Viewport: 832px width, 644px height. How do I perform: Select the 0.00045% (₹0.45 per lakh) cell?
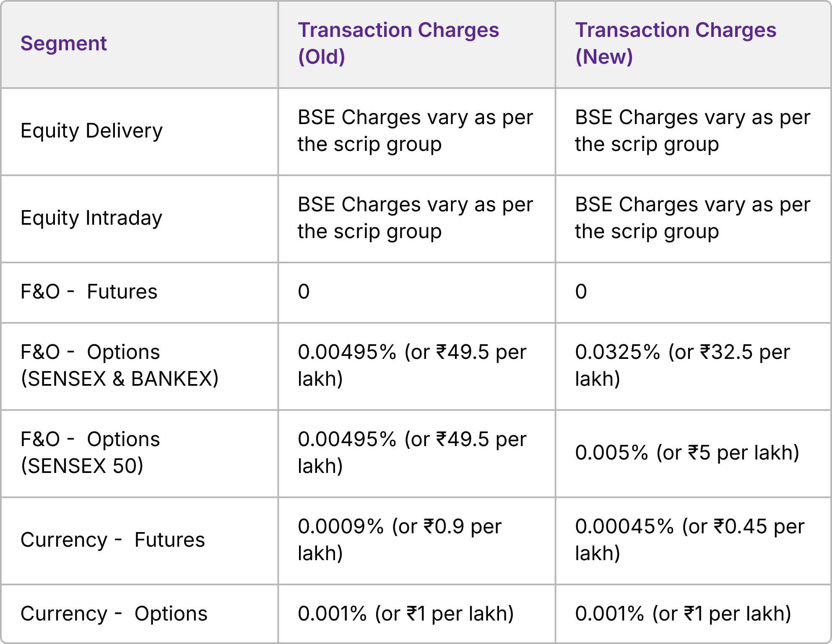tap(689, 540)
